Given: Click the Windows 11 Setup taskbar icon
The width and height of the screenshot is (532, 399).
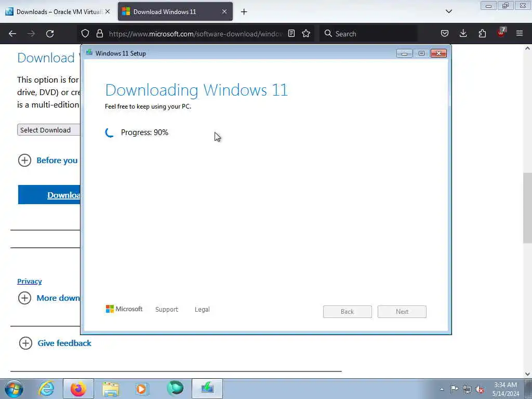Looking at the screenshot, I should (207, 389).
